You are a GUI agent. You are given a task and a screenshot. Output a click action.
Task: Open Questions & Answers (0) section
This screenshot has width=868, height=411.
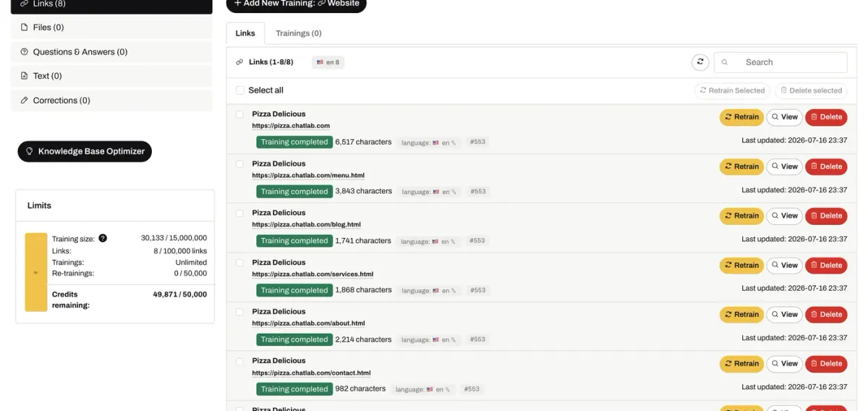(111, 52)
